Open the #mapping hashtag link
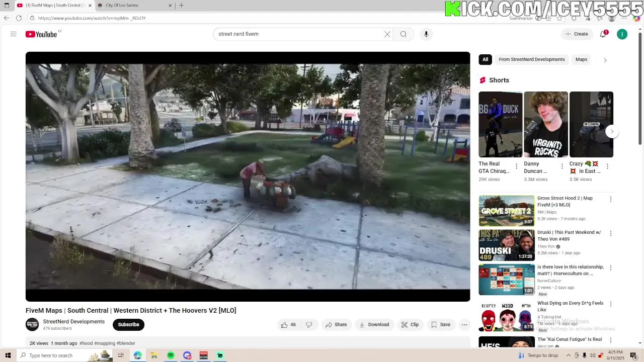 [105, 343]
